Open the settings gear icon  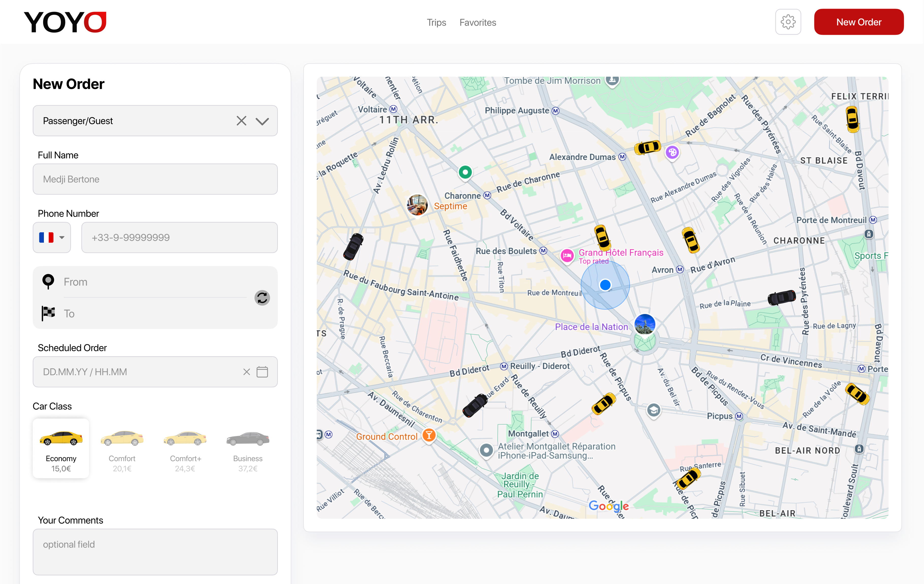788,22
